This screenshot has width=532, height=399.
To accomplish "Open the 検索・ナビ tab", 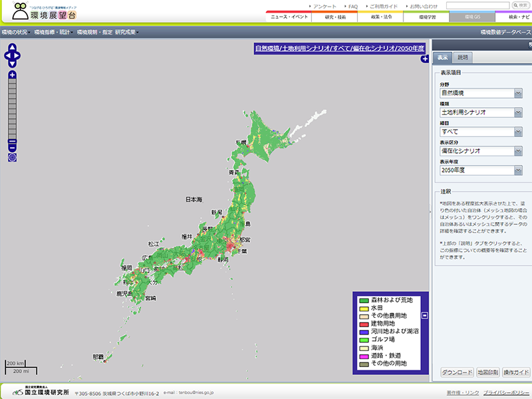I will click(x=513, y=17).
